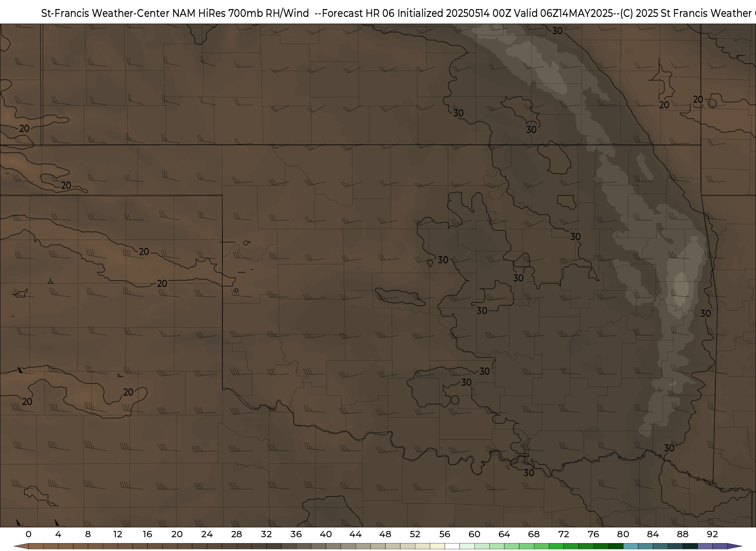Click the colorbar label '28'
The height and width of the screenshot is (551, 756).
(x=237, y=534)
